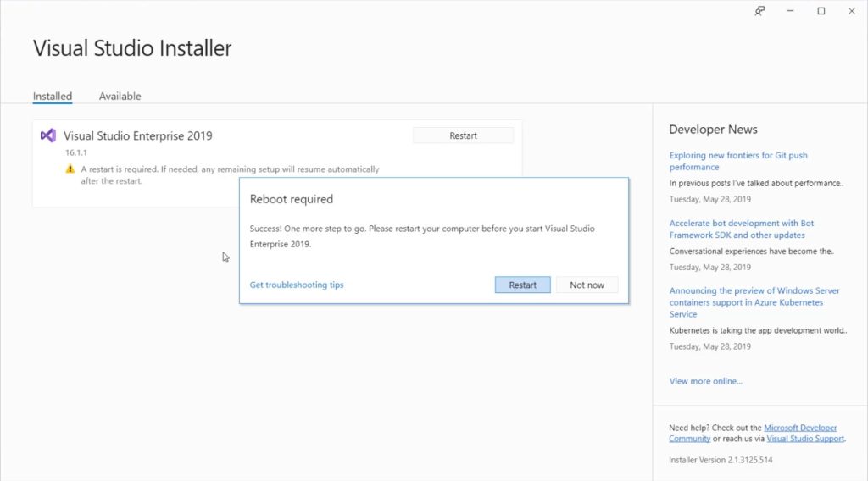Viewport: 868px width, 481px height.
Task: Open Visual Studio Support link
Action: [x=805, y=439]
